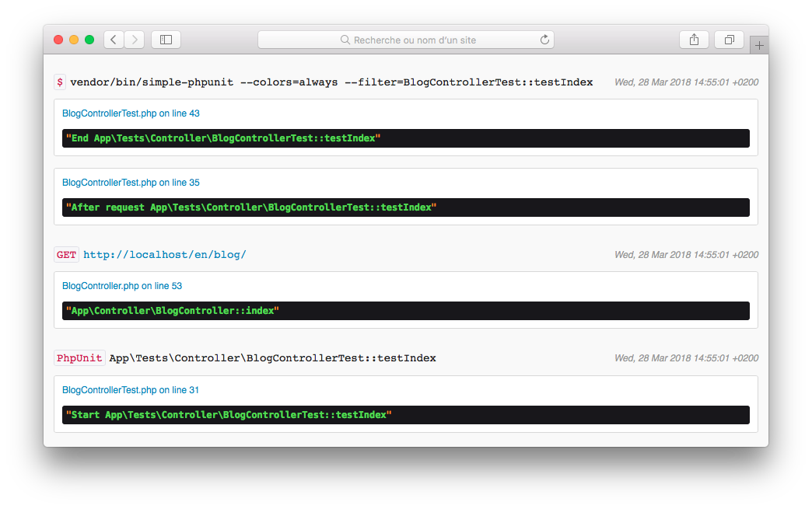Open the Share menu icon
The width and height of the screenshot is (812, 509).
[x=694, y=40]
